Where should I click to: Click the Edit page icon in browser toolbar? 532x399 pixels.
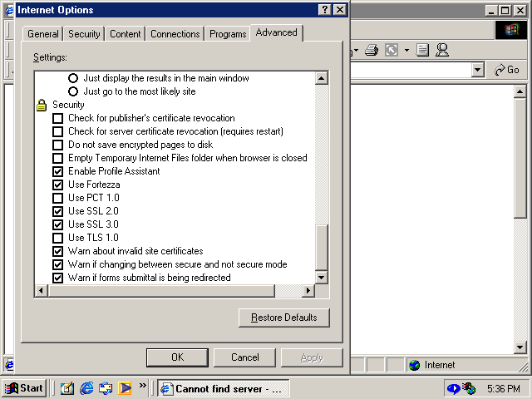click(392, 51)
